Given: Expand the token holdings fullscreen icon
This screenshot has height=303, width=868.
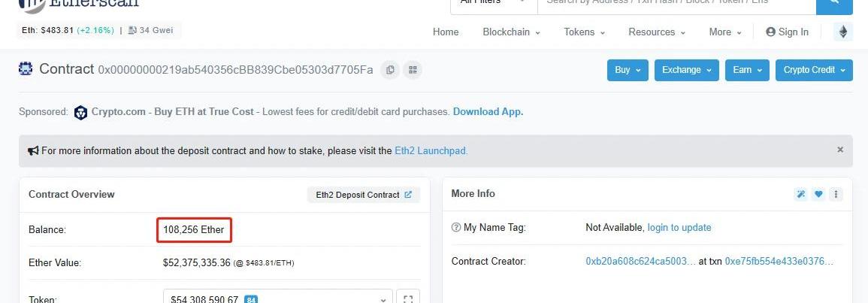Looking at the screenshot, I should [408, 299].
